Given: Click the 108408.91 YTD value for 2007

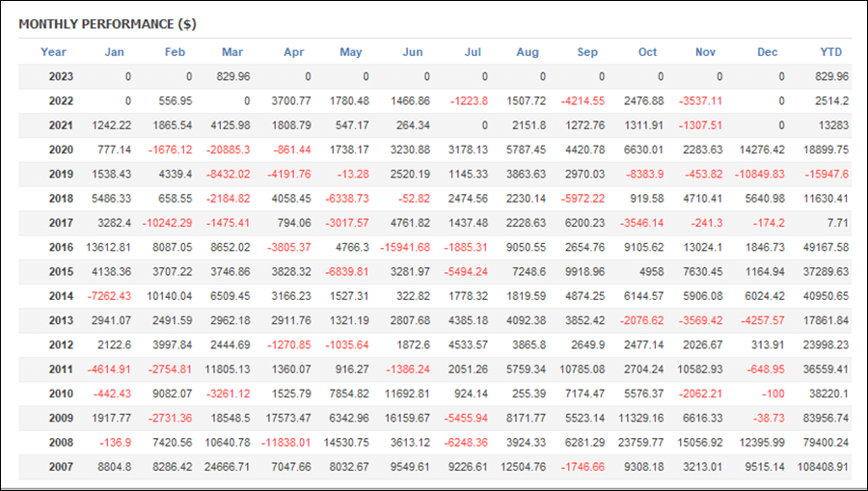Looking at the screenshot, I should tap(823, 467).
